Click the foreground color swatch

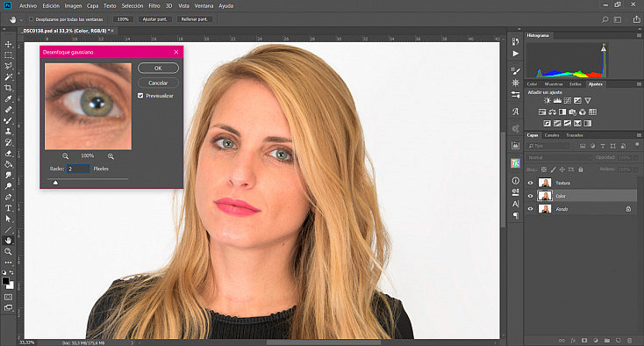[x=6, y=281]
